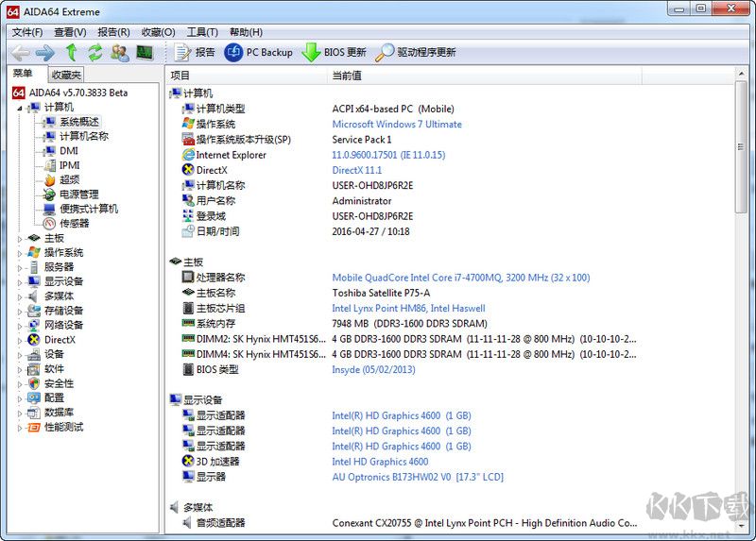Launch PC Backup from the toolbar
756x541 pixels.
tap(259, 53)
